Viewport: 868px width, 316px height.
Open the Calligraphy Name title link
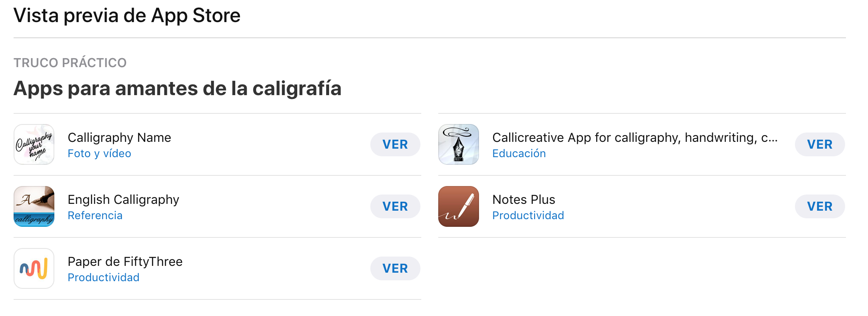tap(119, 138)
